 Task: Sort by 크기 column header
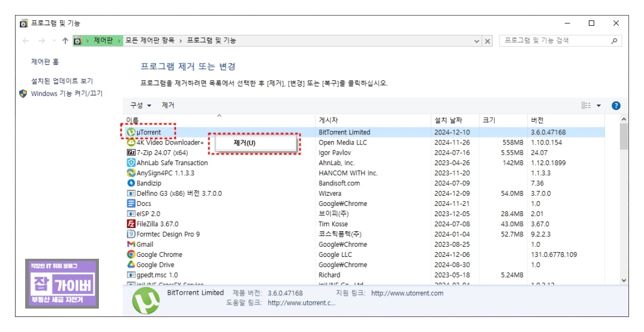coord(502,120)
